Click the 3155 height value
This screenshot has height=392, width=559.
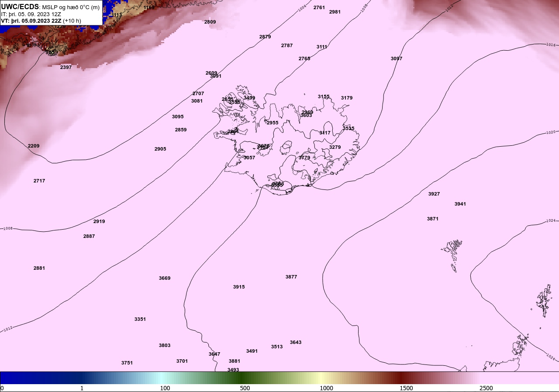point(324,96)
